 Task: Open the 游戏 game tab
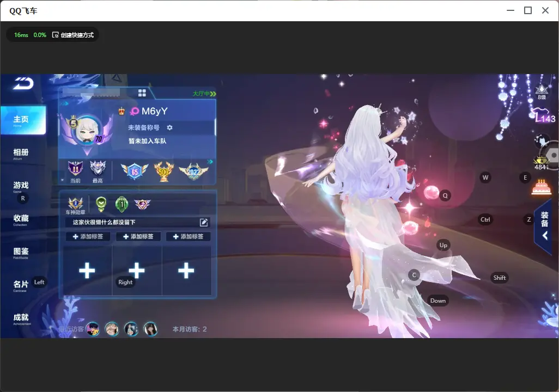(x=21, y=186)
